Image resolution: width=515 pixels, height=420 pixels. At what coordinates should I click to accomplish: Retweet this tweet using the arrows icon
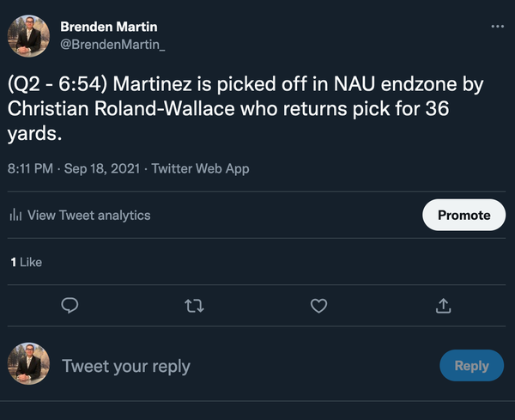click(195, 305)
